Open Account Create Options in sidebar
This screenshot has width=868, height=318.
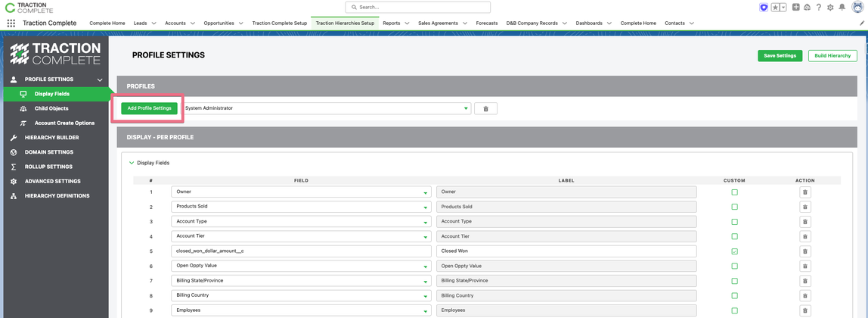coord(64,123)
